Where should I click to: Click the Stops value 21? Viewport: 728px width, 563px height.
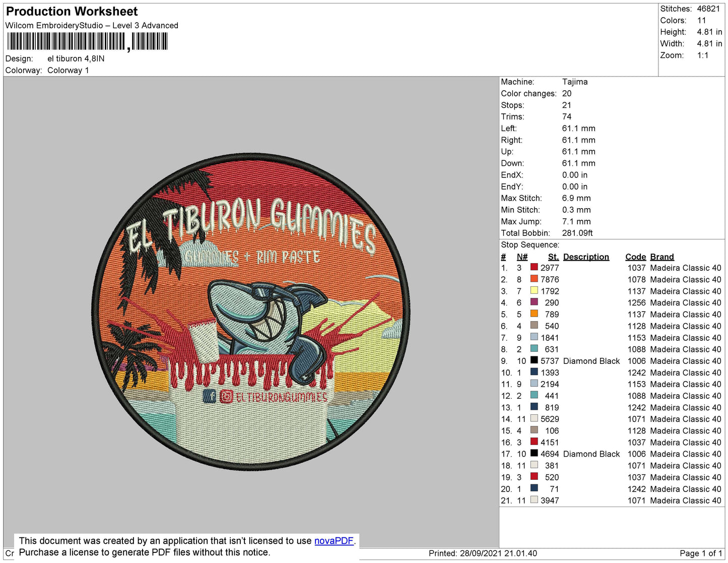tap(567, 105)
